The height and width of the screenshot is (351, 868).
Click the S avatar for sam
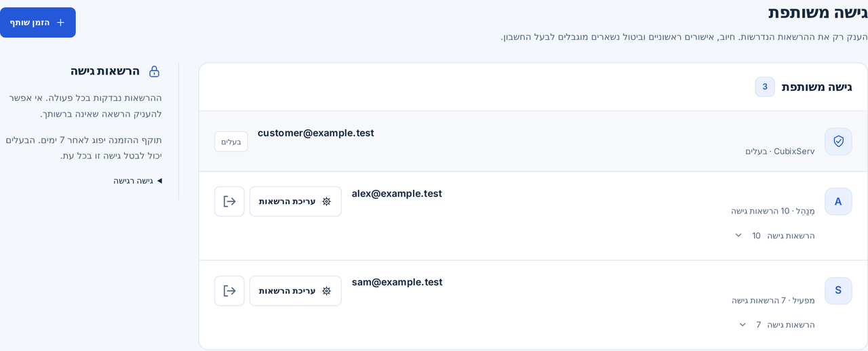click(x=838, y=291)
